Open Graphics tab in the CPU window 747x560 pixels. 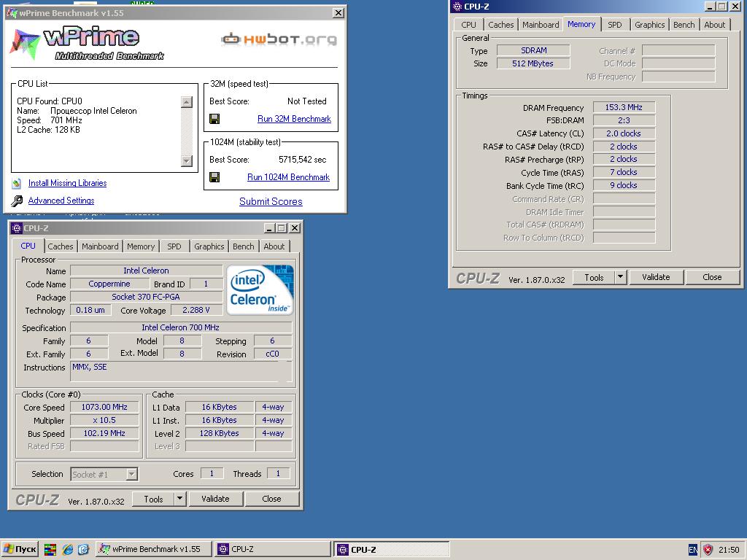click(209, 246)
